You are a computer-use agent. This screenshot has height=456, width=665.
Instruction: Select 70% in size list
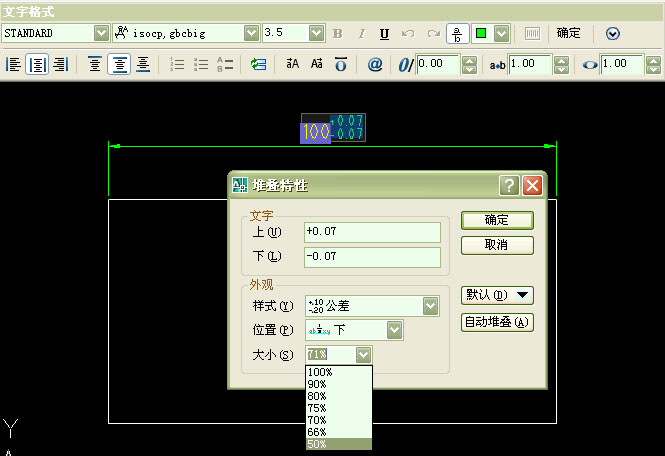(x=338, y=420)
